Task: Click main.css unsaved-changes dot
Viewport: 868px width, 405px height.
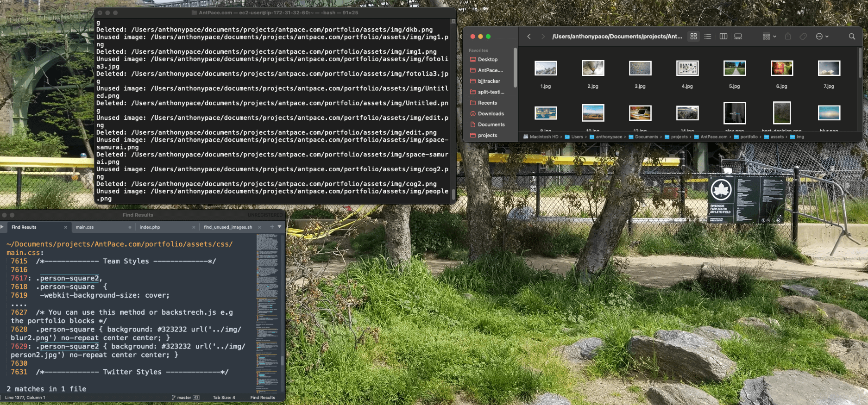Action: (x=130, y=227)
